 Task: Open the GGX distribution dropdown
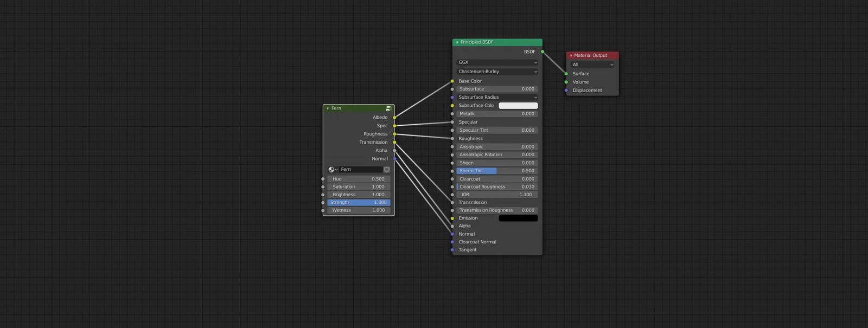coord(497,62)
